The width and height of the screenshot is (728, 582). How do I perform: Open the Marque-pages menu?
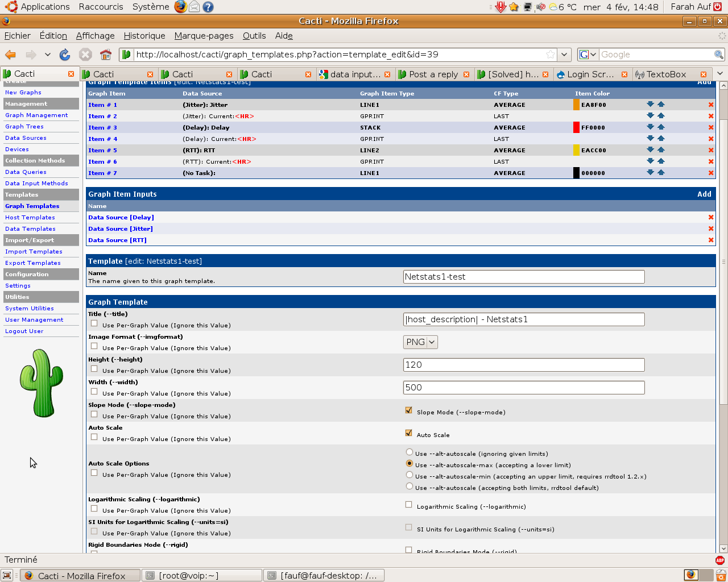204,36
